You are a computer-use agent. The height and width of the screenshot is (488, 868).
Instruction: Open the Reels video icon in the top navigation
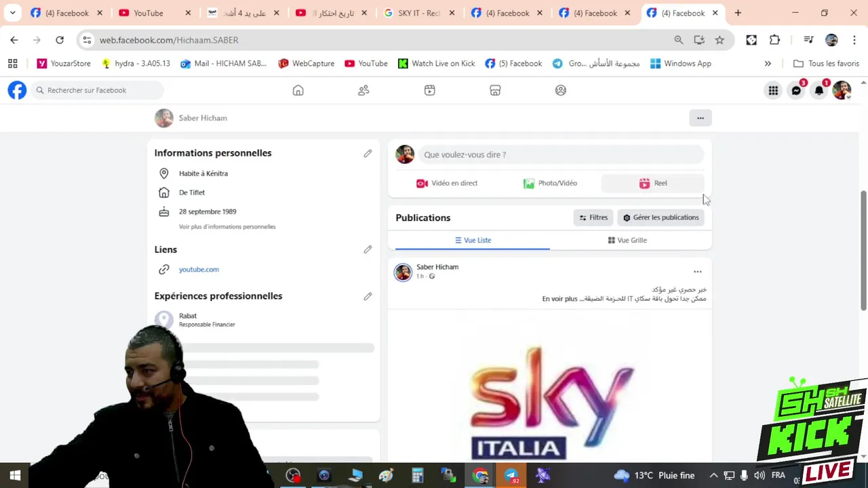[x=429, y=90]
